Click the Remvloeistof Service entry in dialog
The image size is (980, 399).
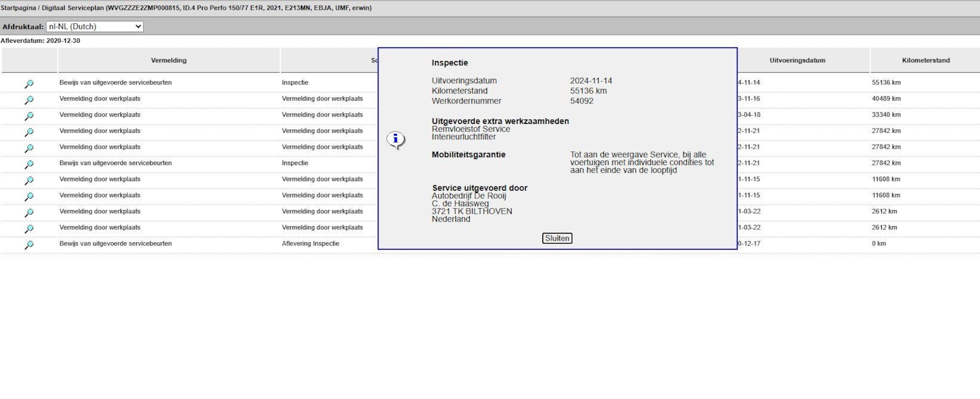click(470, 129)
